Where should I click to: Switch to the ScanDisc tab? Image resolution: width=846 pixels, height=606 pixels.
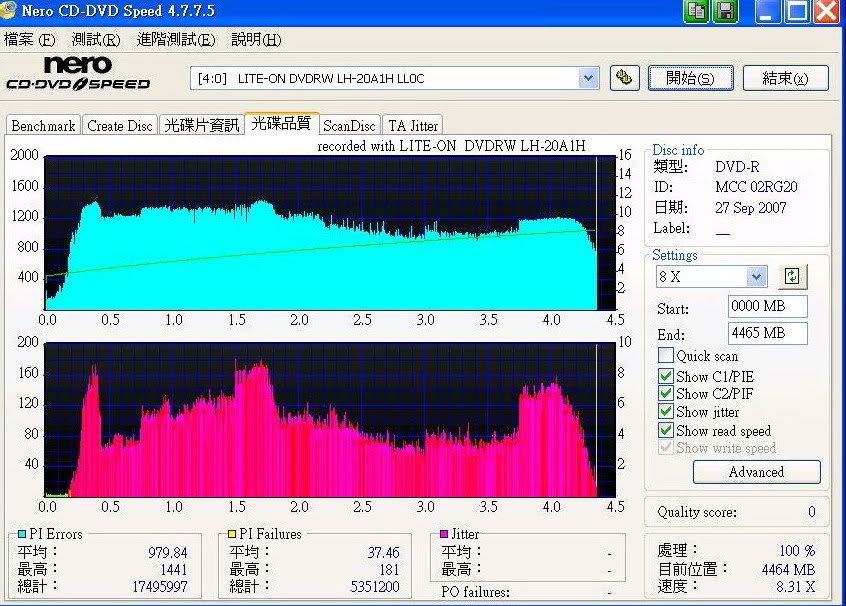coord(349,126)
